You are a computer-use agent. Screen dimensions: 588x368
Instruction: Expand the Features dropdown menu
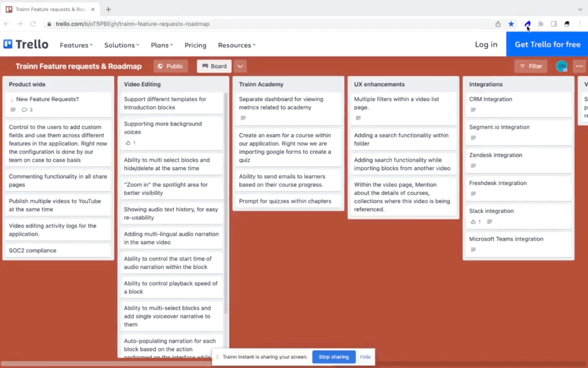[76, 45]
